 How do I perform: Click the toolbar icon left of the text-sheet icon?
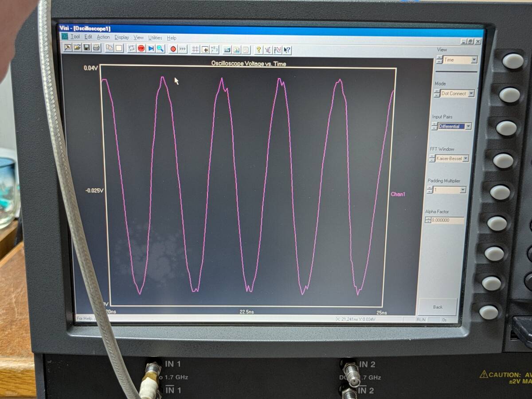pos(237,50)
